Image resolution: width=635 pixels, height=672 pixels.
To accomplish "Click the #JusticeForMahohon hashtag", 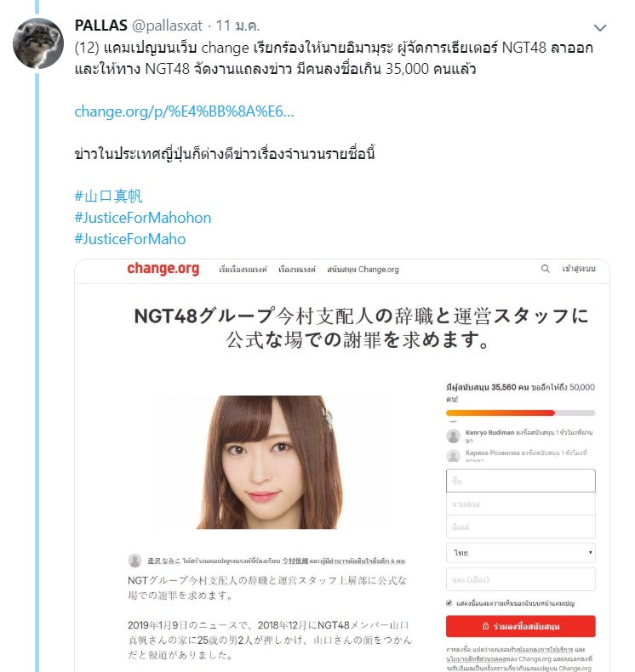I will pyautogui.click(x=143, y=218).
